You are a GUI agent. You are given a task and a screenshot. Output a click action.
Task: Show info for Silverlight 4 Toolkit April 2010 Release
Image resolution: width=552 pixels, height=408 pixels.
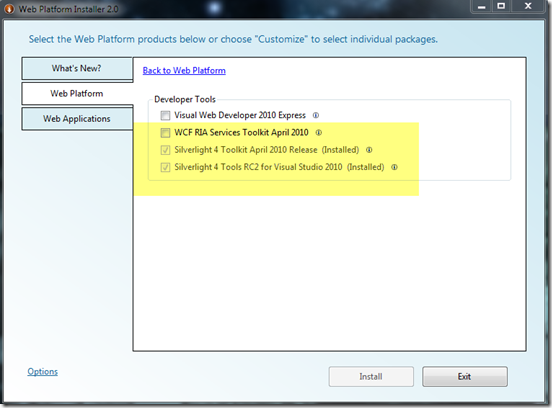tap(369, 150)
